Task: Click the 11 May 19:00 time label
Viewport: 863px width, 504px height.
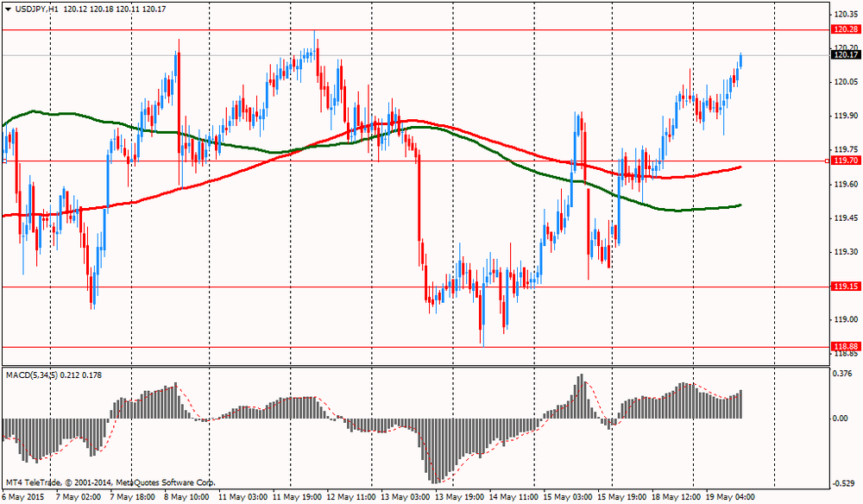Action: point(297,497)
